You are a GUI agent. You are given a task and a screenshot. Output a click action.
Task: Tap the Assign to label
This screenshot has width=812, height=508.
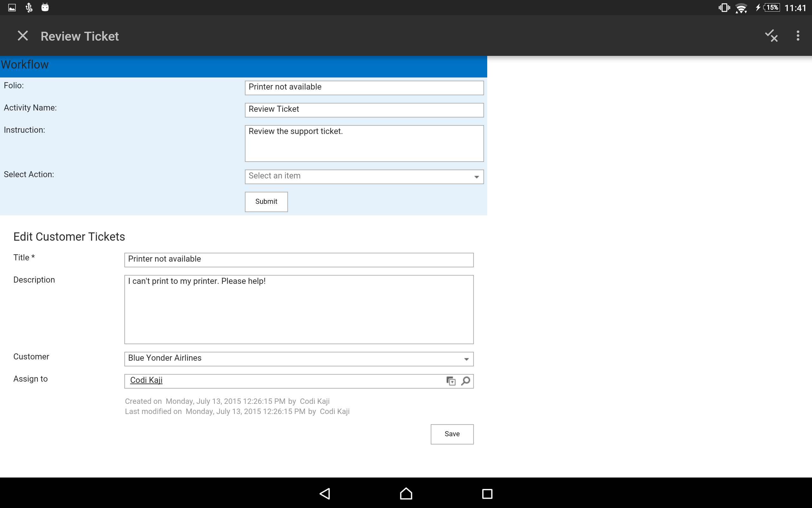click(30, 379)
